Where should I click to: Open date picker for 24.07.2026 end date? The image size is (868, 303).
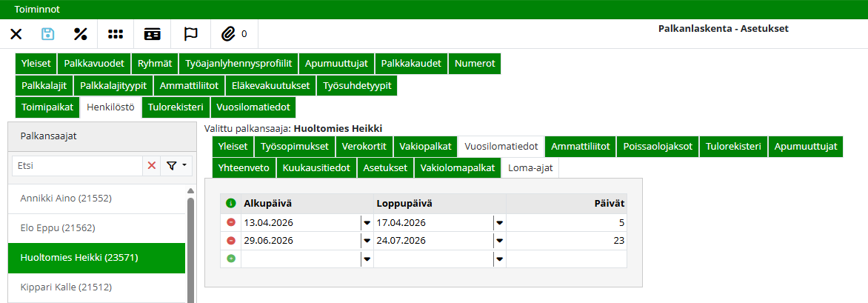(499, 241)
